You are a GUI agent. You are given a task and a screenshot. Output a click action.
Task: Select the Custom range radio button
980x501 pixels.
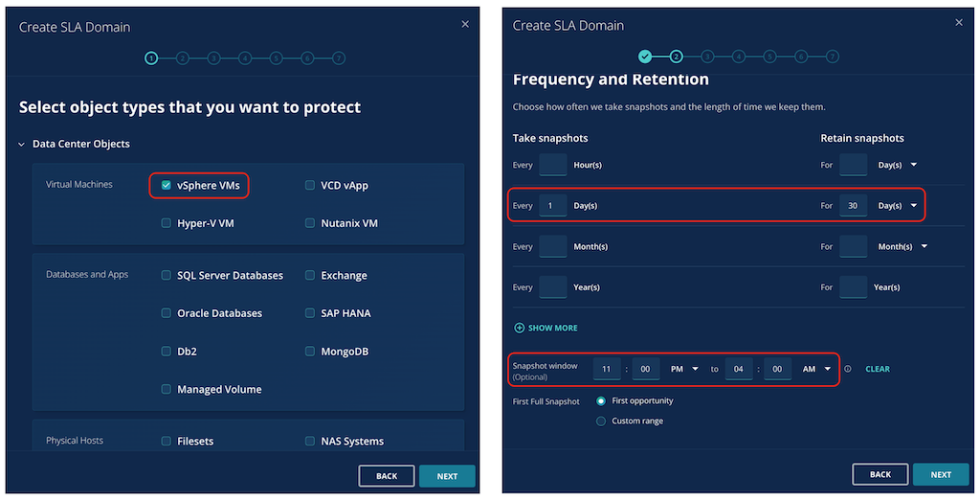(x=601, y=421)
